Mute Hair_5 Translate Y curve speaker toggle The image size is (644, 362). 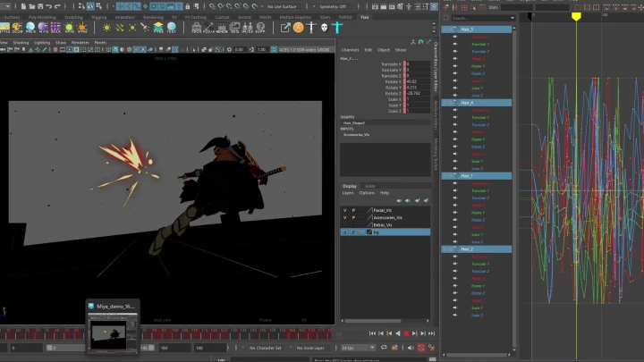click(455, 44)
